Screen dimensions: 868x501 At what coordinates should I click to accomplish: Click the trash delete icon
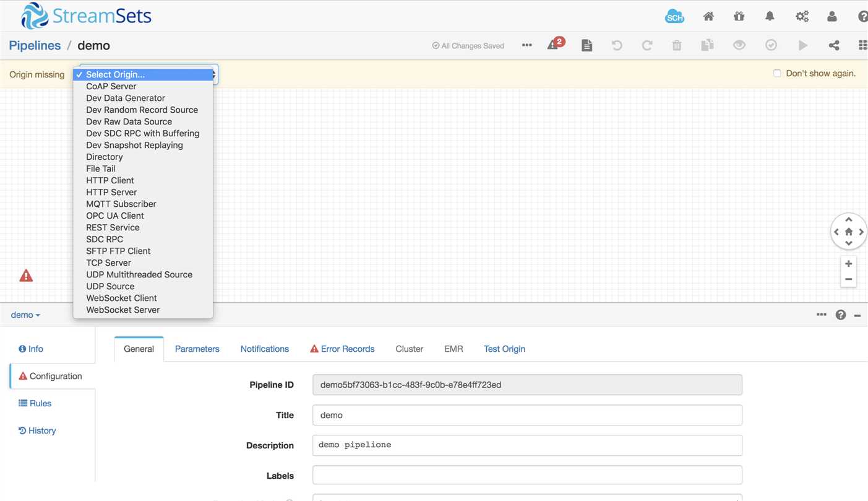(677, 45)
